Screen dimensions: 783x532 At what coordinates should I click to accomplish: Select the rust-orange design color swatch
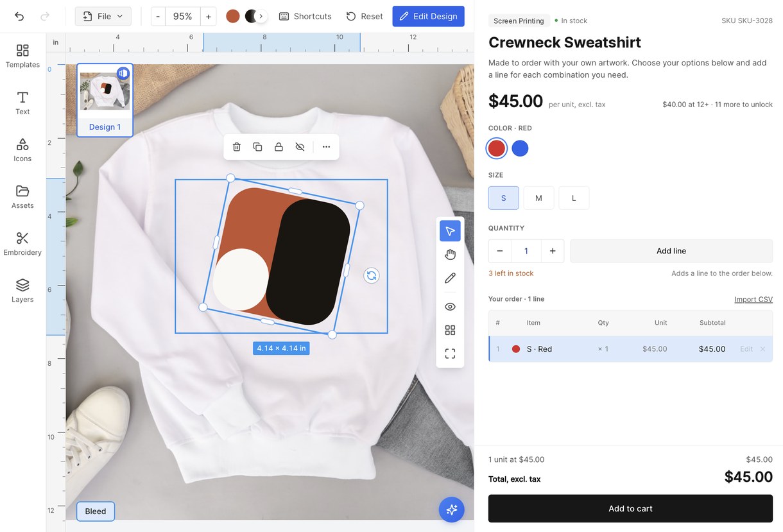[x=233, y=16]
